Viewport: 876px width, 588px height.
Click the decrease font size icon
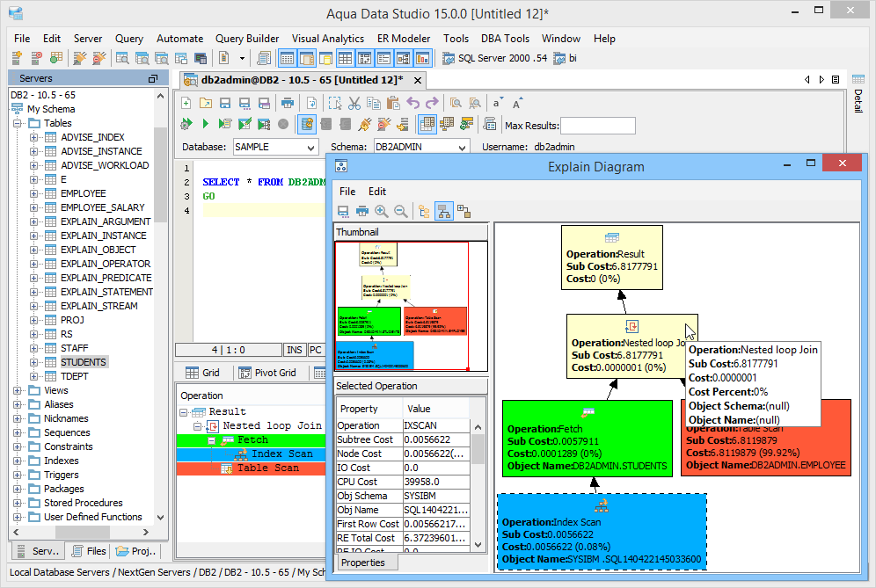(x=497, y=104)
